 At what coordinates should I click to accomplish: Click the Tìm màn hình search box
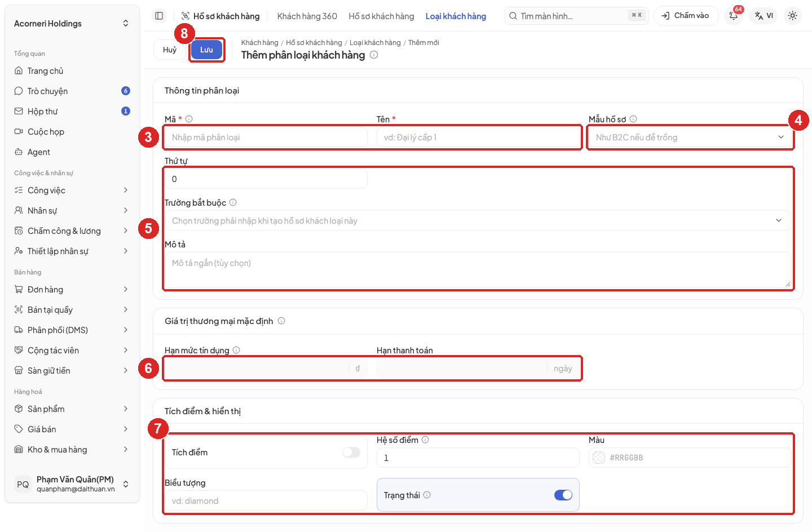tap(576, 16)
